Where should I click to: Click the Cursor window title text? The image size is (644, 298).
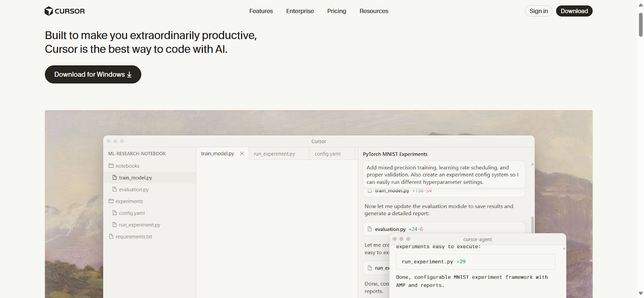click(x=319, y=142)
